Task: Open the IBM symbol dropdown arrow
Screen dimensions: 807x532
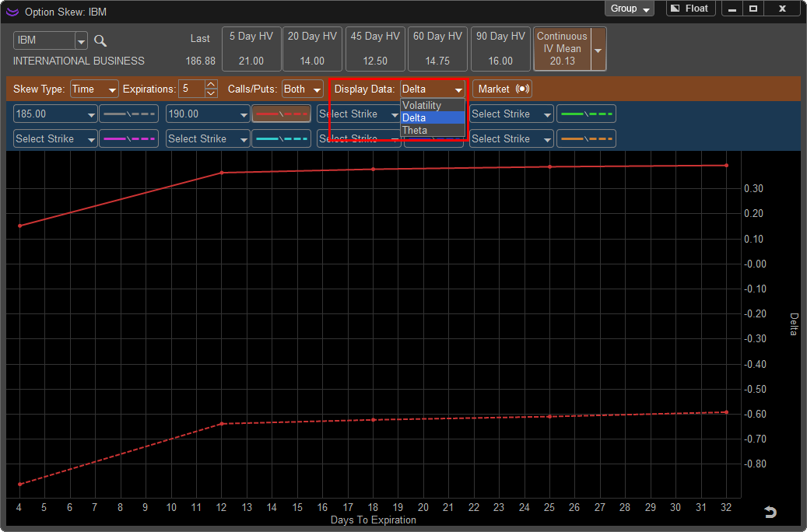Action: click(81, 40)
